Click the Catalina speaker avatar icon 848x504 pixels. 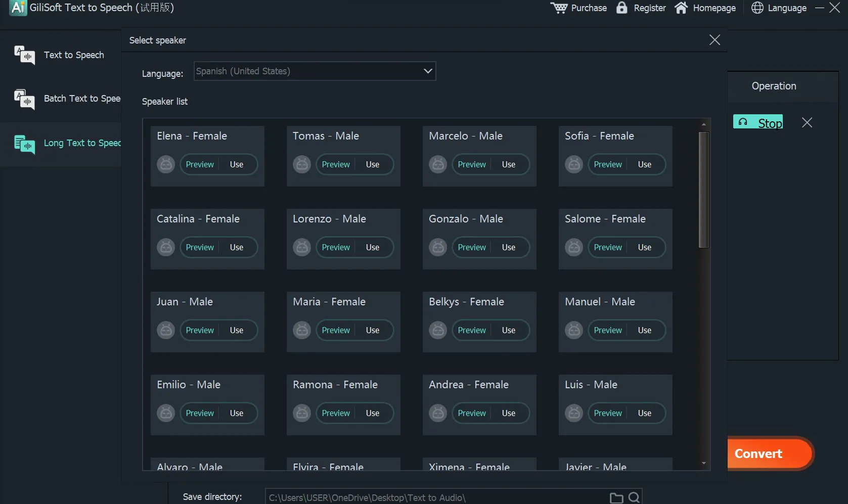[166, 247]
